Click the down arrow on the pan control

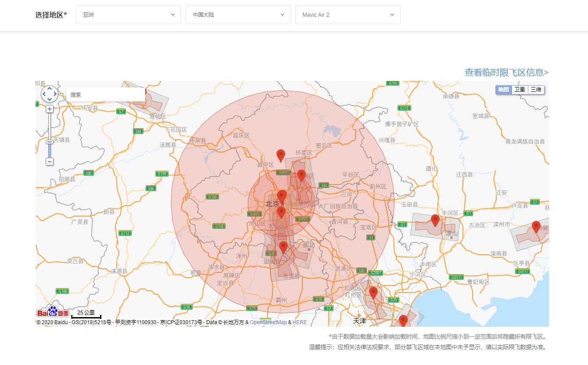49,99
